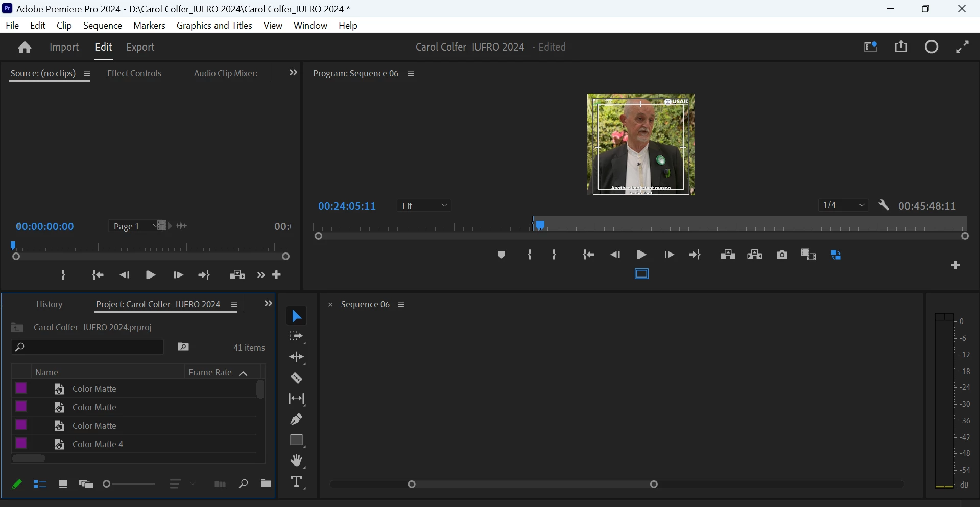Image resolution: width=980 pixels, height=507 pixels.
Task: Switch Project panel to Icon View
Action: 63,484
